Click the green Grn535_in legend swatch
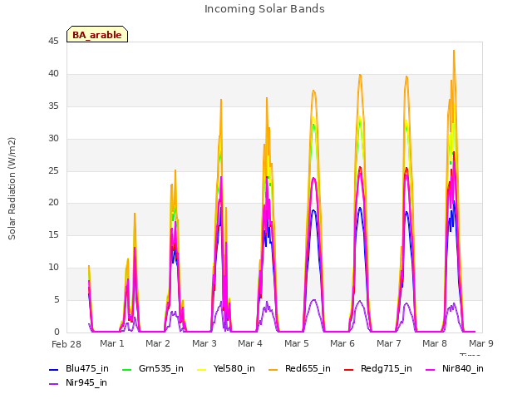The image size is (532, 399). (x=126, y=369)
